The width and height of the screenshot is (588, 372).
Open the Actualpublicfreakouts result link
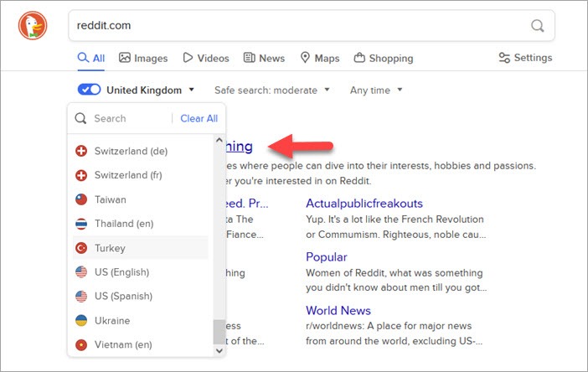[x=364, y=204]
